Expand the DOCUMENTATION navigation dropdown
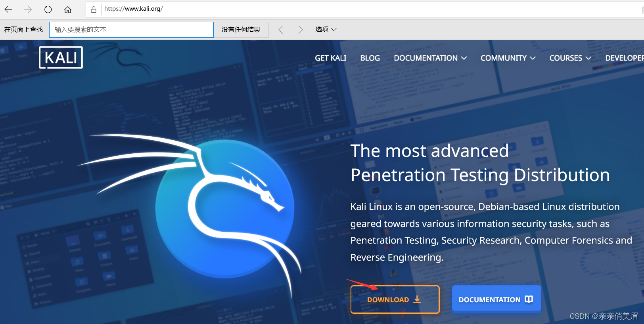The width and height of the screenshot is (644, 324). click(x=430, y=58)
